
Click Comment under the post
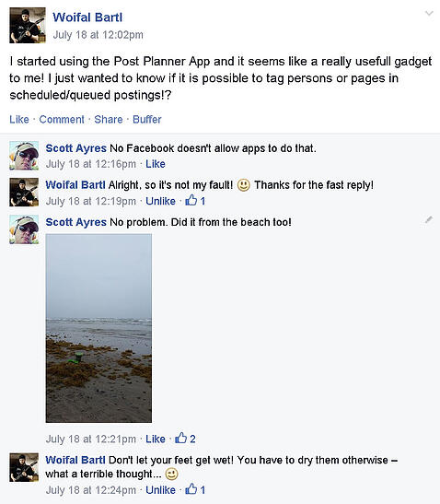pos(62,119)
